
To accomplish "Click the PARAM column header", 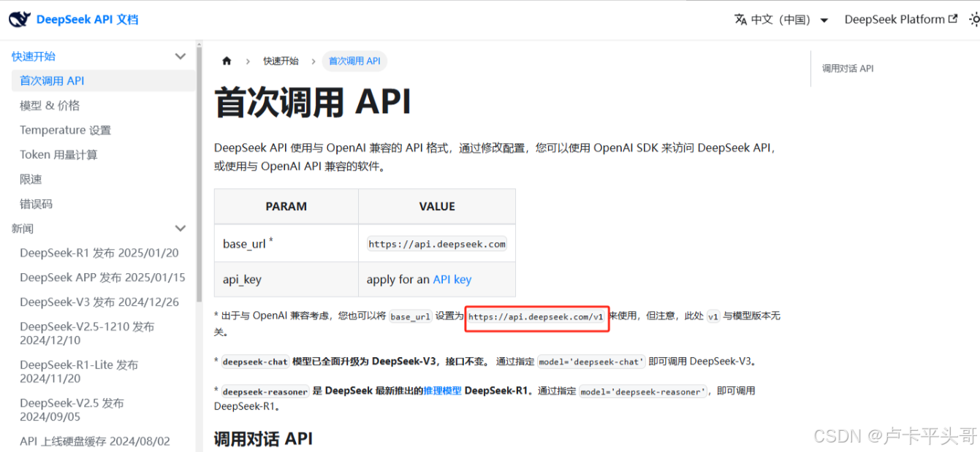I will click(x=286, y=207).
